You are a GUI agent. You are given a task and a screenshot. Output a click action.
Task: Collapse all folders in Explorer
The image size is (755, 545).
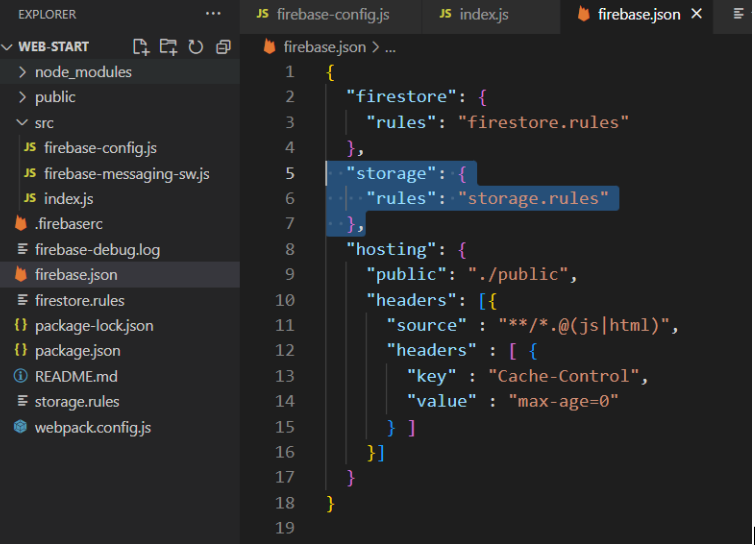223,47
